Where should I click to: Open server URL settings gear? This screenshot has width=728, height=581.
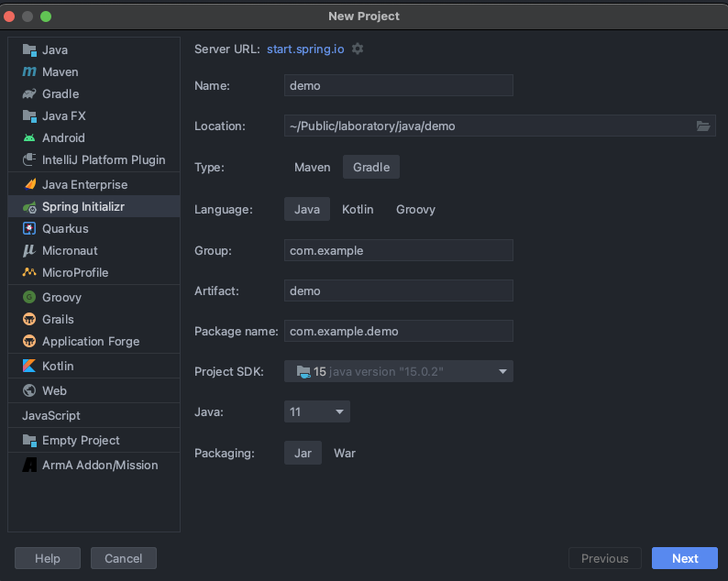(358, 49)
